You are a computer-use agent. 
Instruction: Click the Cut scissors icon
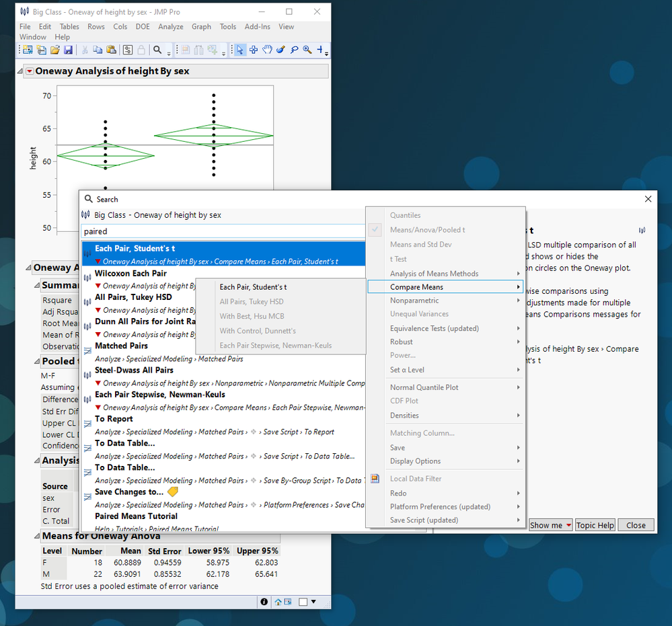click(85, 50)
